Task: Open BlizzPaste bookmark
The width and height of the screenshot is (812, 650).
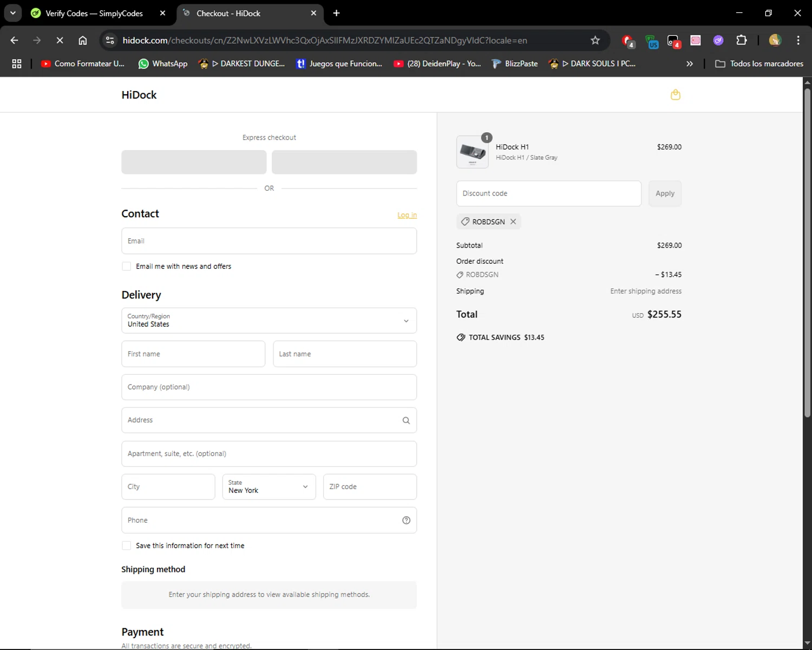Action: click(515, 63)
